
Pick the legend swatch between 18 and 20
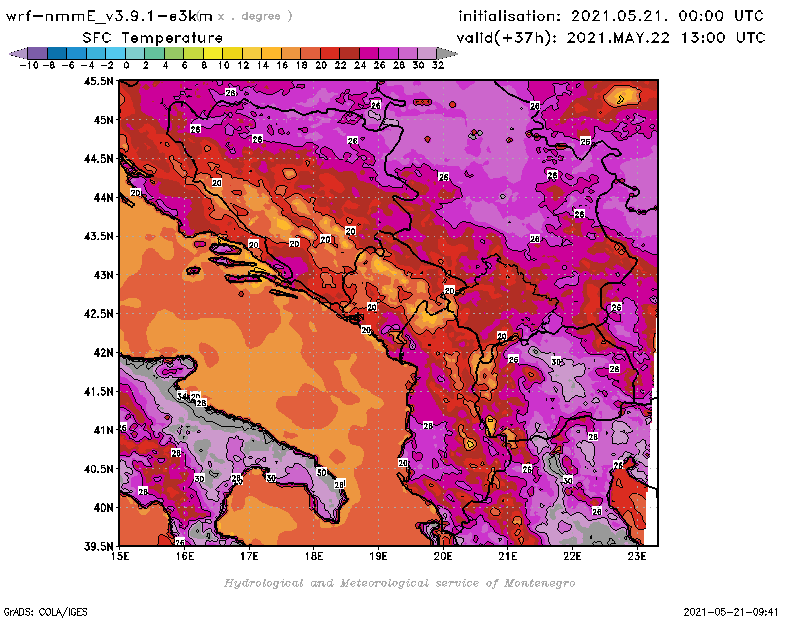[310, 53]
